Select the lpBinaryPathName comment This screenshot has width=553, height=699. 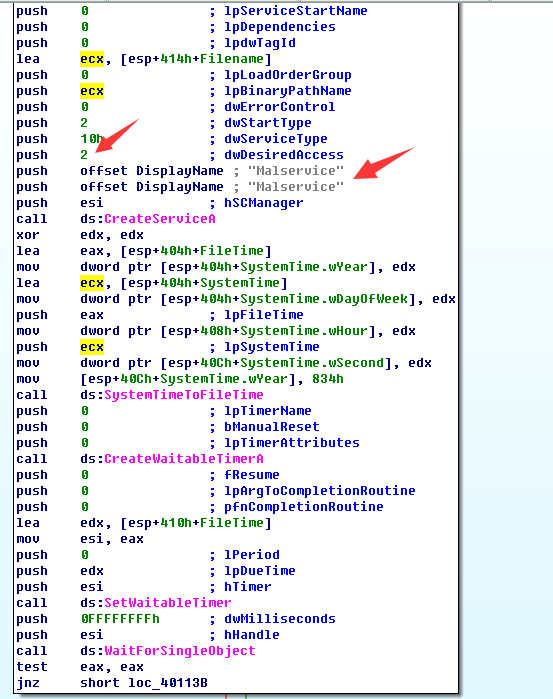pos(288,91)
